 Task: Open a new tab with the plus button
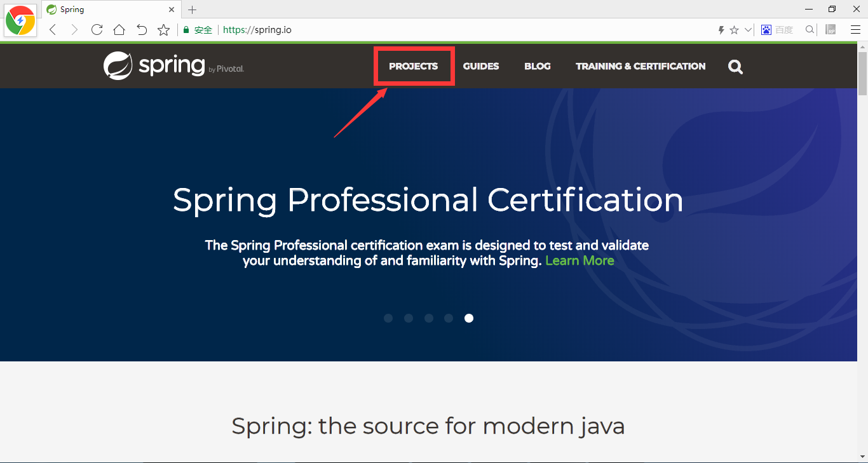pyautogui.click(x=193, y=10)
